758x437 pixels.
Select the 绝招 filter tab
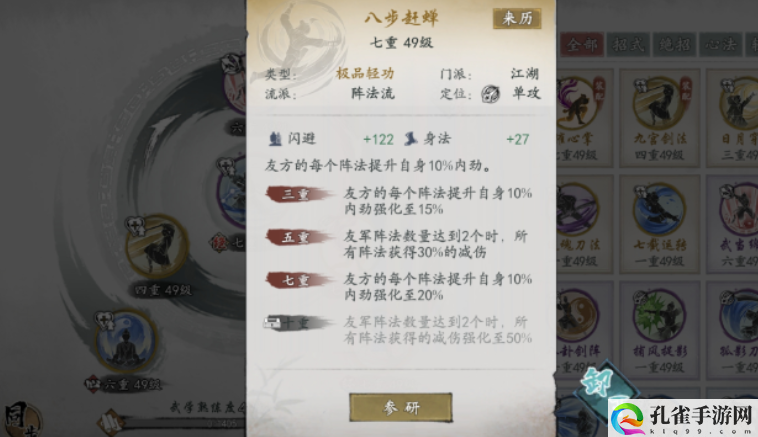pos(674,45)
